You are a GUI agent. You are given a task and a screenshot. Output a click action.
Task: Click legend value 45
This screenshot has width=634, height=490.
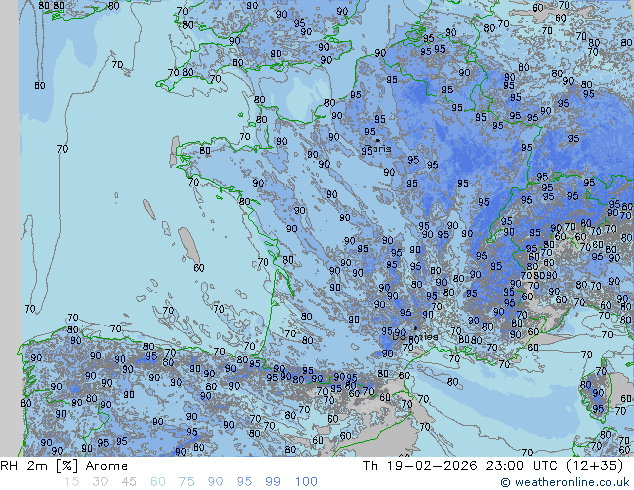tap(129, 482)
